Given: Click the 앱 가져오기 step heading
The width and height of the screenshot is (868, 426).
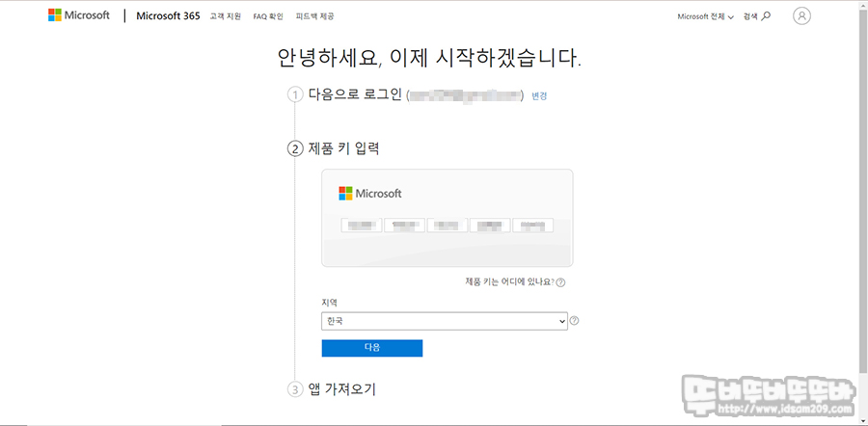Looking at the screenshot, I should [342, 389].
